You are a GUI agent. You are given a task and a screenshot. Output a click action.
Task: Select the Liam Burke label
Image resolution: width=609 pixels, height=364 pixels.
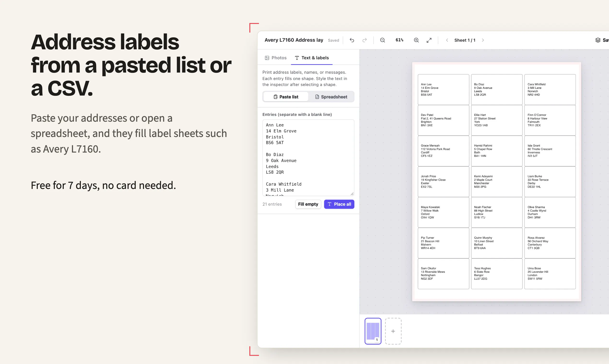pos(550,182)
